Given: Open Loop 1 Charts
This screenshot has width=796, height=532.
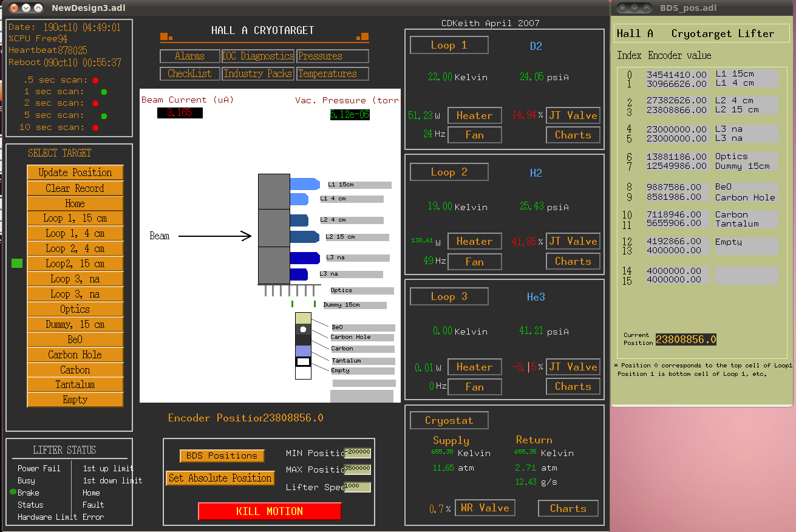Looking at the screenshot, I should [573, 135].
